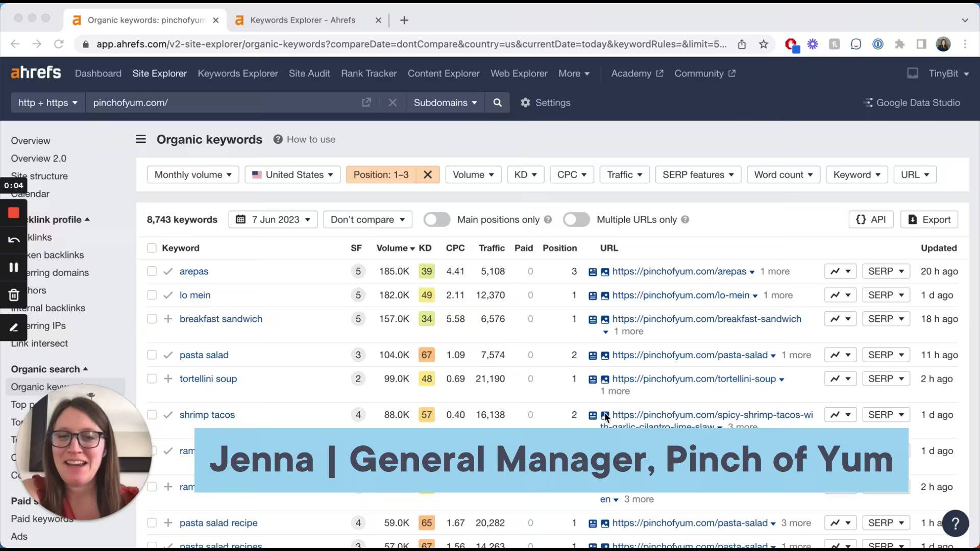The image size is (980, 551).
Task: Enable the Multiple URLs only toggle
Action: click(x=576, y=220)
